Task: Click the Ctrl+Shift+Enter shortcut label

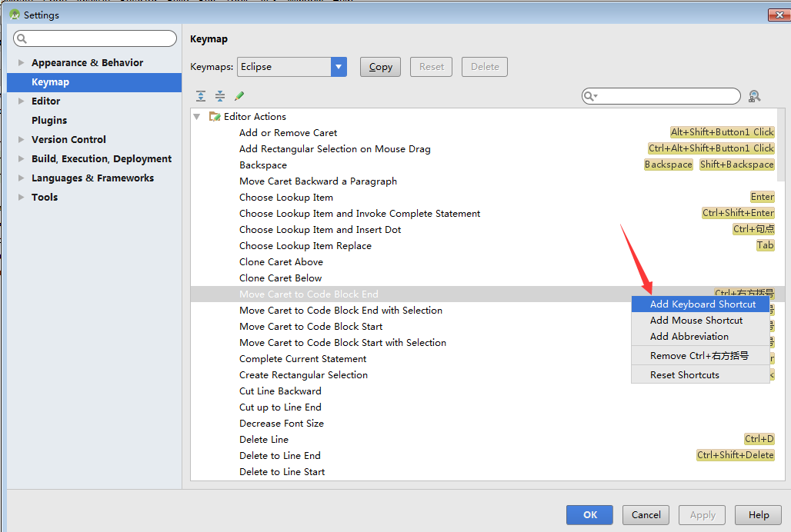Action: [738, 213]
